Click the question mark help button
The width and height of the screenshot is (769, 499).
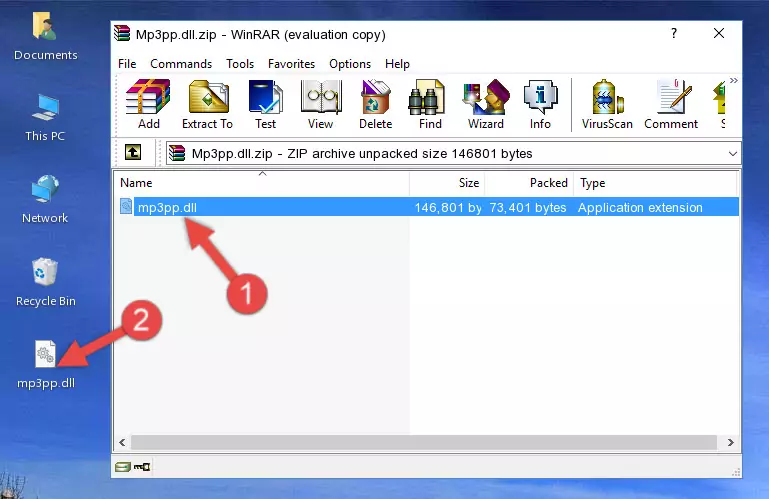pos(674,33)
